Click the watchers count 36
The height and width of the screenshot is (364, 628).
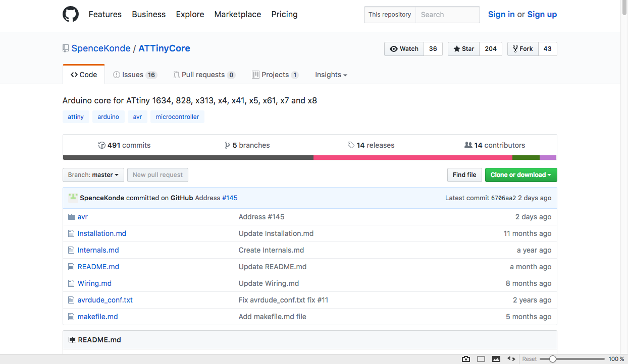(433, 49)
